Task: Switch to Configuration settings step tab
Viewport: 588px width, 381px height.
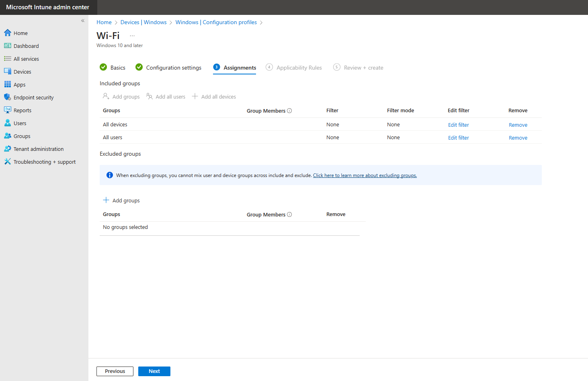Action: pos(168,68)
